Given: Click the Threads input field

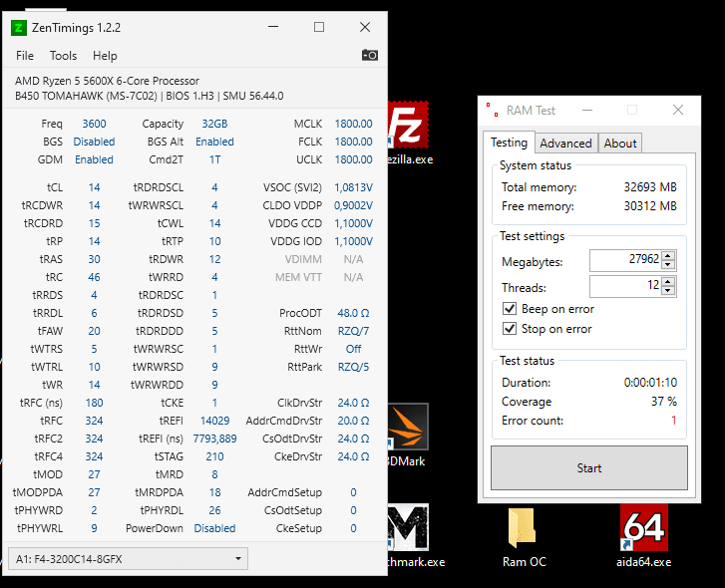Looking at the screenshot, I should pos(626,286).
